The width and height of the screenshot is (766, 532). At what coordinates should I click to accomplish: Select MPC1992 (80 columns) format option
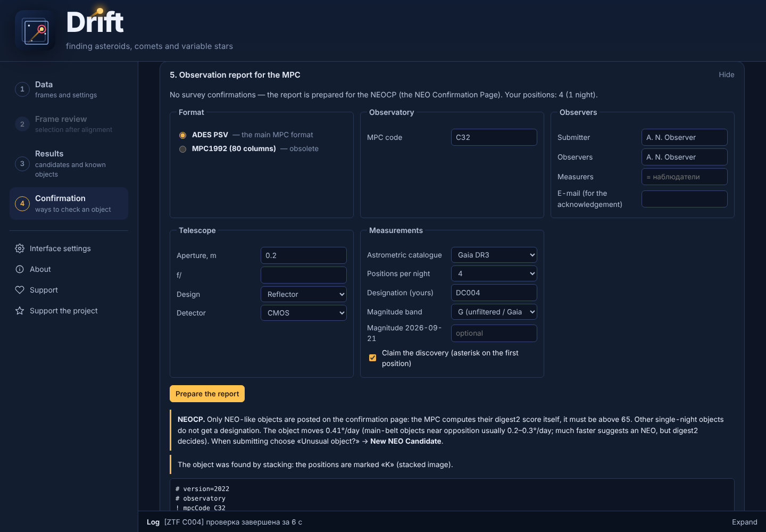pyautogui.click(x=182, y=149)
